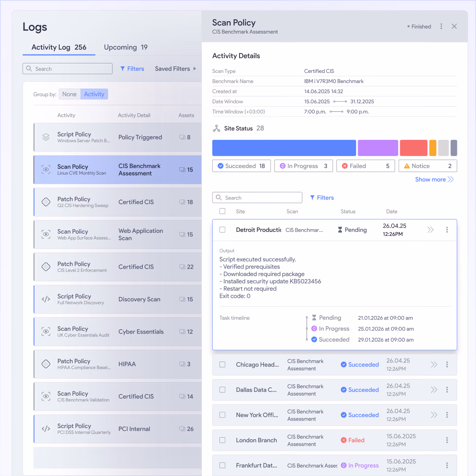Screen dimensions: 476x476
Task: Click the patch icon of CIS Level 2 Enforcement row
Action: click(x=46, y=267)
